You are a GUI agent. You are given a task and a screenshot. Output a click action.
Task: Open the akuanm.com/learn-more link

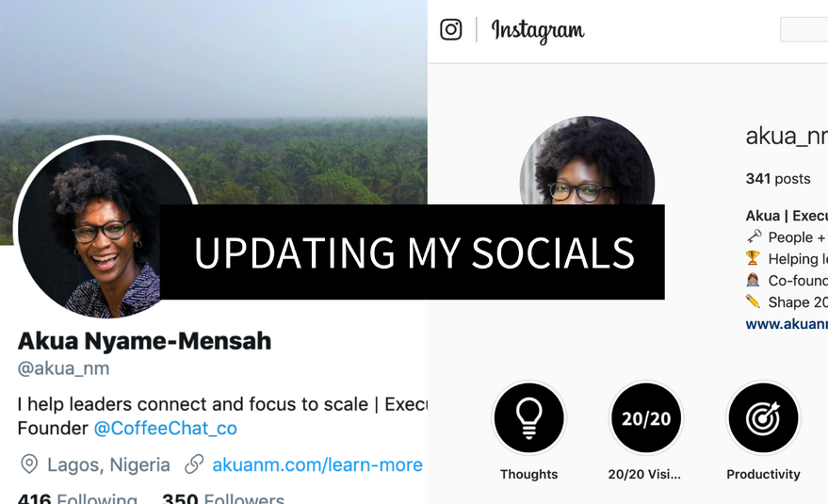point(317,465)
